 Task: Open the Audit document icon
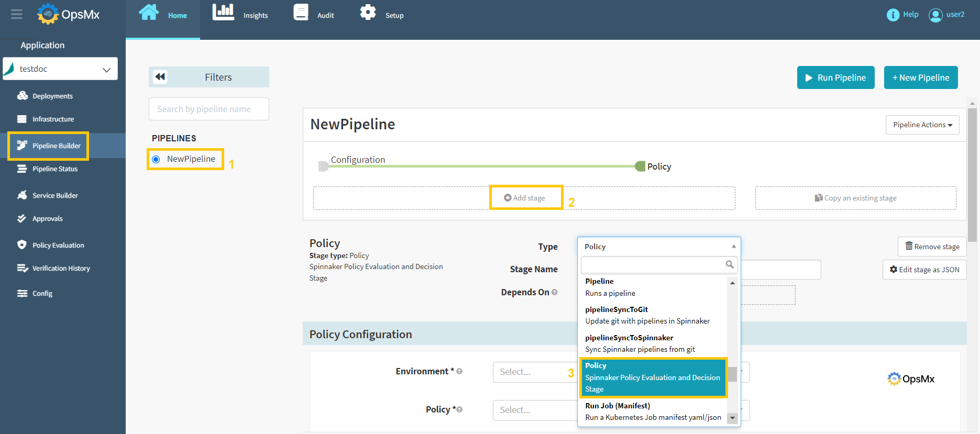pos(301,12)
